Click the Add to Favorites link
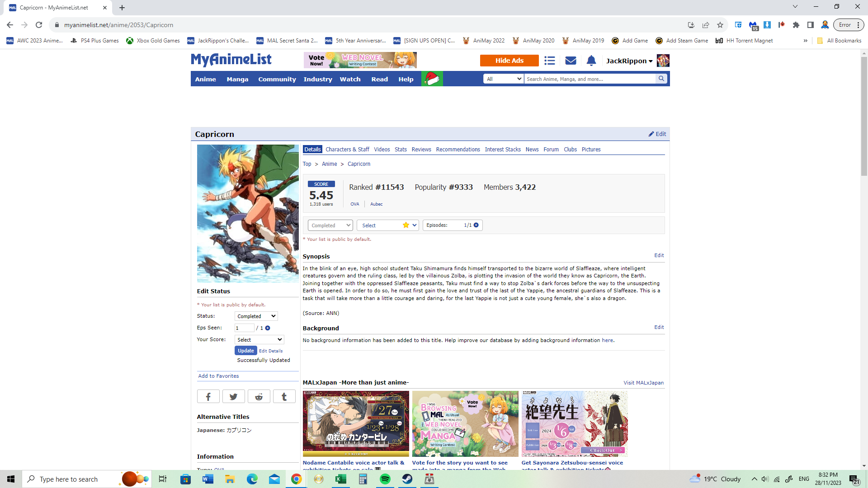 [x=218, y=376]
